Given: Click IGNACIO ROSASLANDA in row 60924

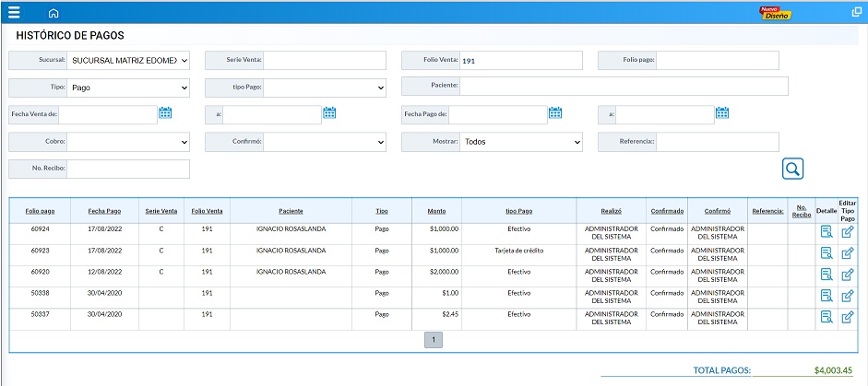Looking at the screenshot, I should 291,229.
